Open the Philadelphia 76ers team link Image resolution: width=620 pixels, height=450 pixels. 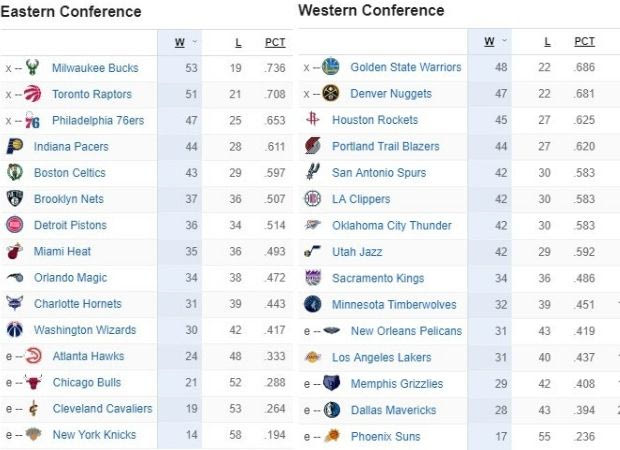[98, 121]
